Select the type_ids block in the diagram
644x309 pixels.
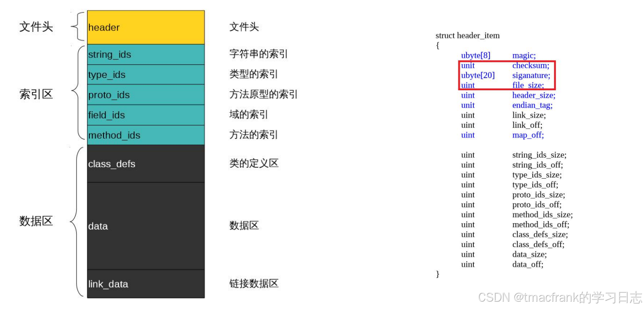click(146, 75)
